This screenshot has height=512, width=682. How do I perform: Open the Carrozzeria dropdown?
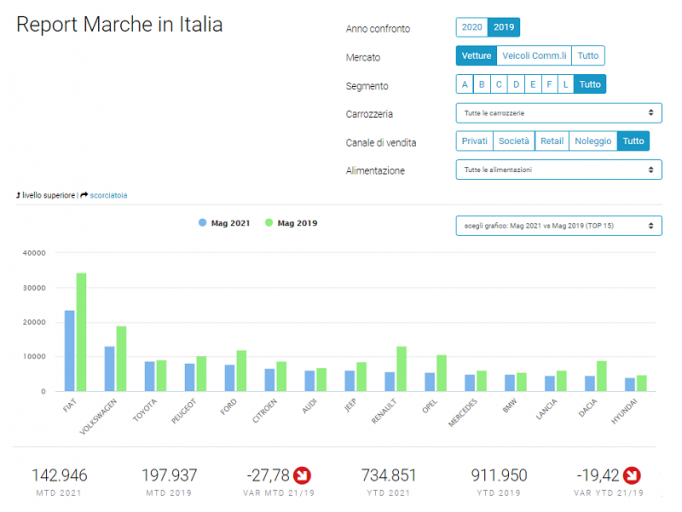coord(559,113)
